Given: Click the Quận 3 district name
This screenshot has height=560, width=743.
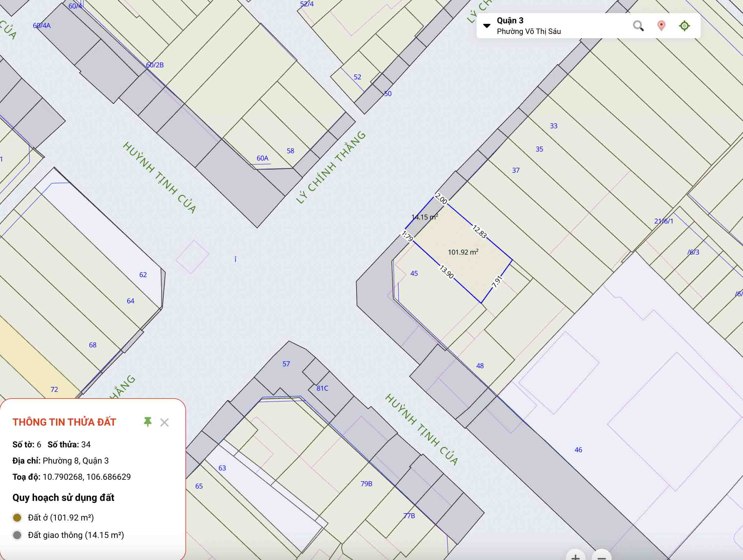Looking at the screenshot, I should coord(510,21).
